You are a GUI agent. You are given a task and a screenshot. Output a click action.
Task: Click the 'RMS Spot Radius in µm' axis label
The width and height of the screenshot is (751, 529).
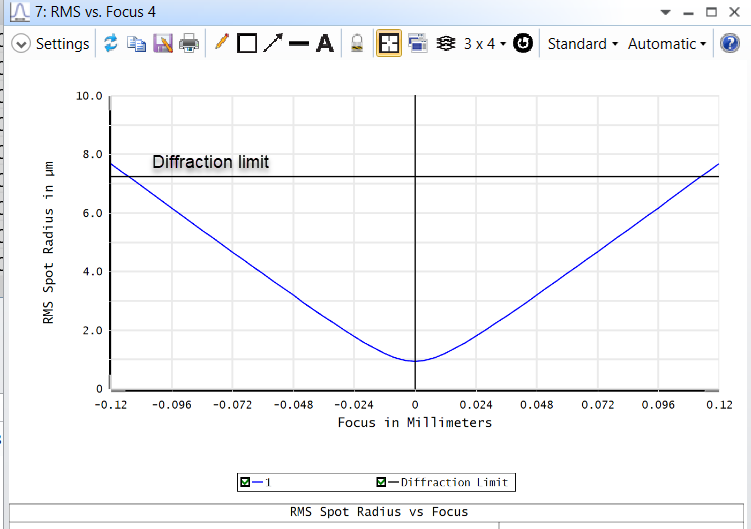pyautogui.click(x=48, y=242)
